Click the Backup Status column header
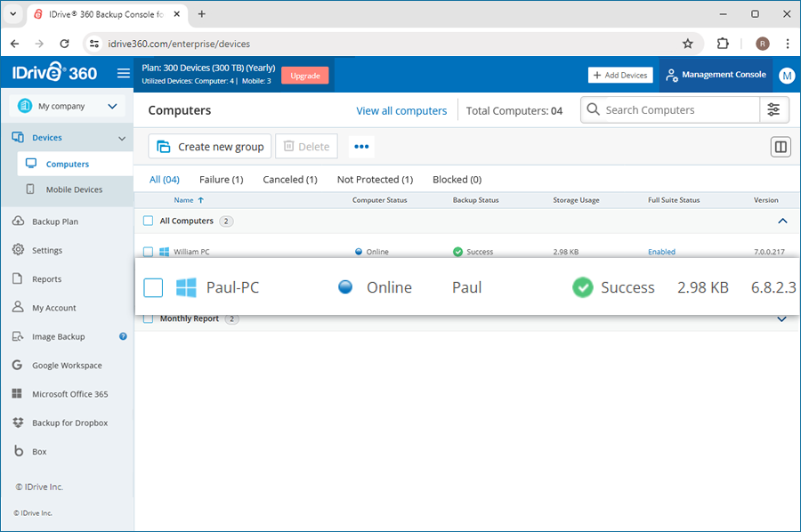This screenshot has width=801, height=532. click(x=475, y=200)
